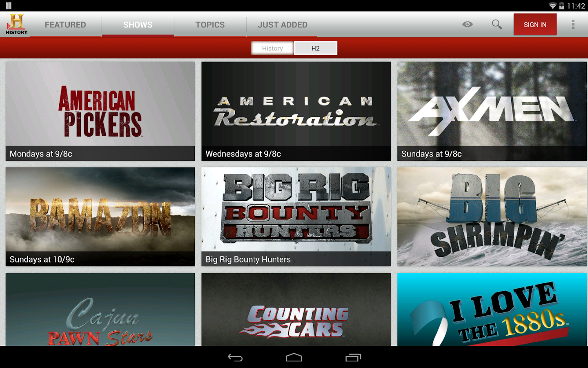
Task: Switch the network toggle to History
Action: pyautogui.click(x=272, y=48)
